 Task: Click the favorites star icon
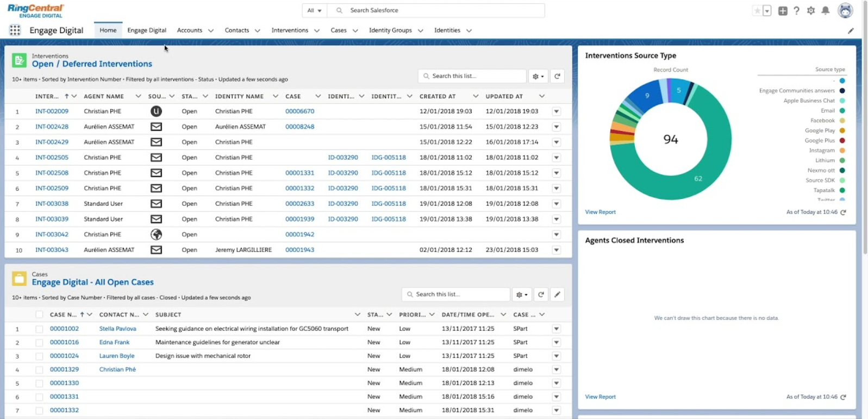(x=757, y=11)
